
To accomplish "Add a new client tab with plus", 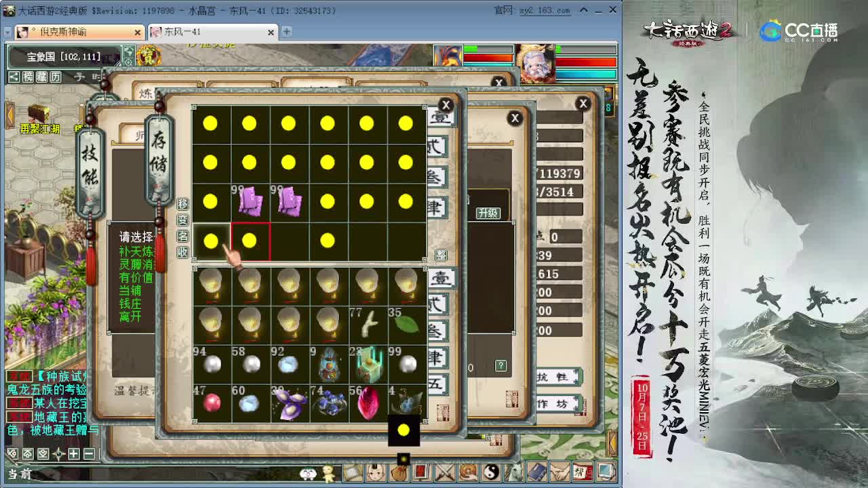I will coord(286,32).
